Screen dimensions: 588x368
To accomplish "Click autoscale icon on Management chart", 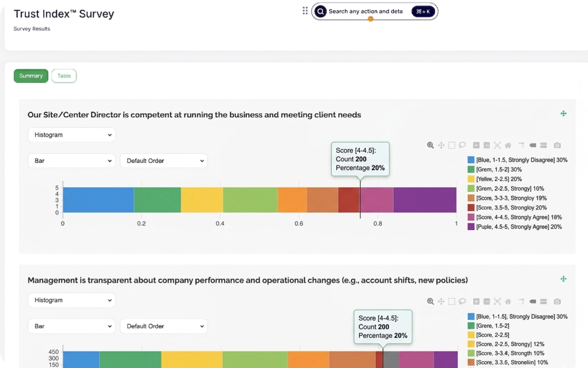I will click(x=497, y=301).
